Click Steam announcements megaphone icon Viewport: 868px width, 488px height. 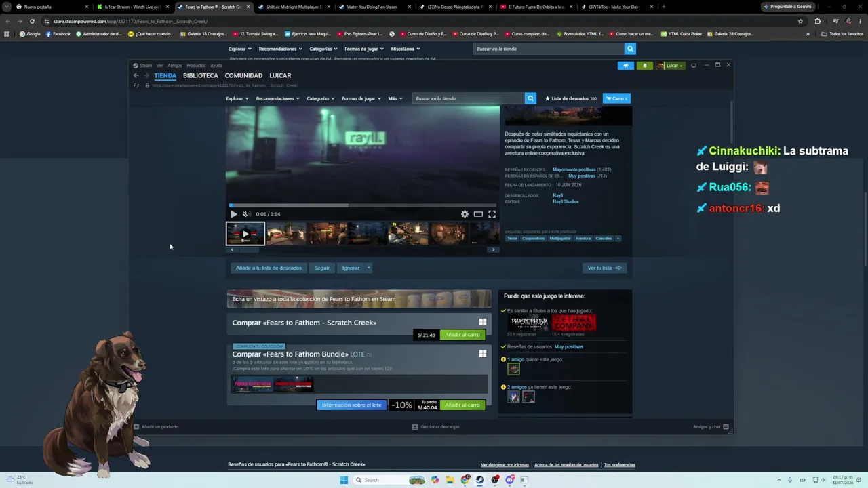pos(625,66)
